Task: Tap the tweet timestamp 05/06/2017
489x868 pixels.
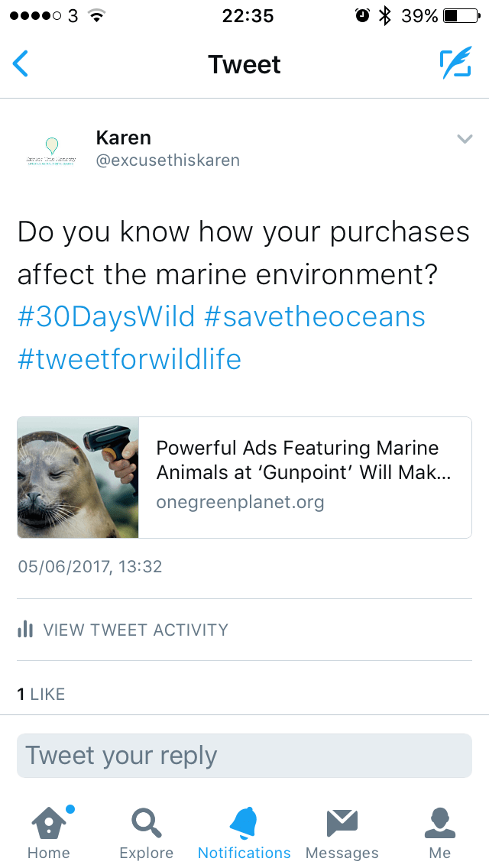Action: [89, 567]
